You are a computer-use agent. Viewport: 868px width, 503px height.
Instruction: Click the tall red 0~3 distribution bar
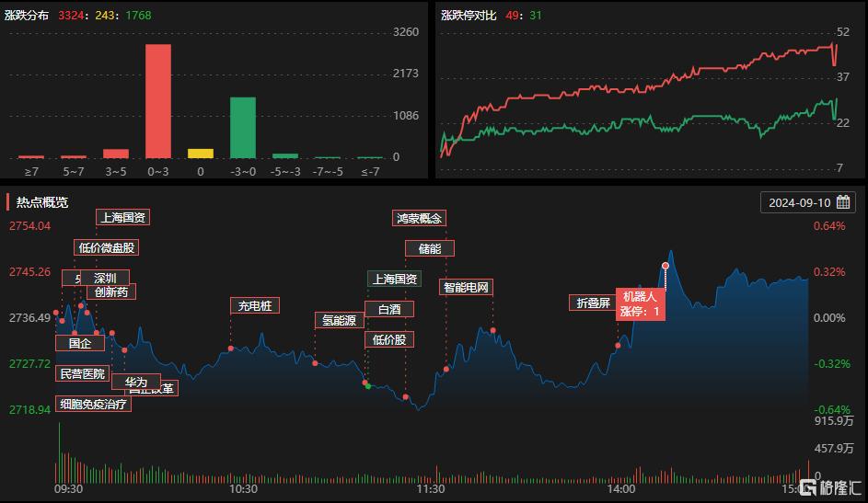(158, 101)
